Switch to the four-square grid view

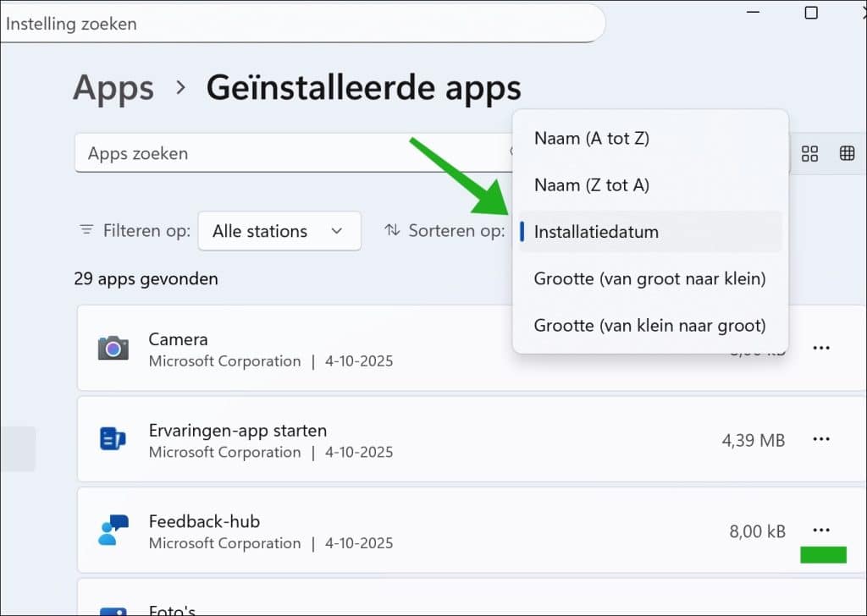coord(809,153)
